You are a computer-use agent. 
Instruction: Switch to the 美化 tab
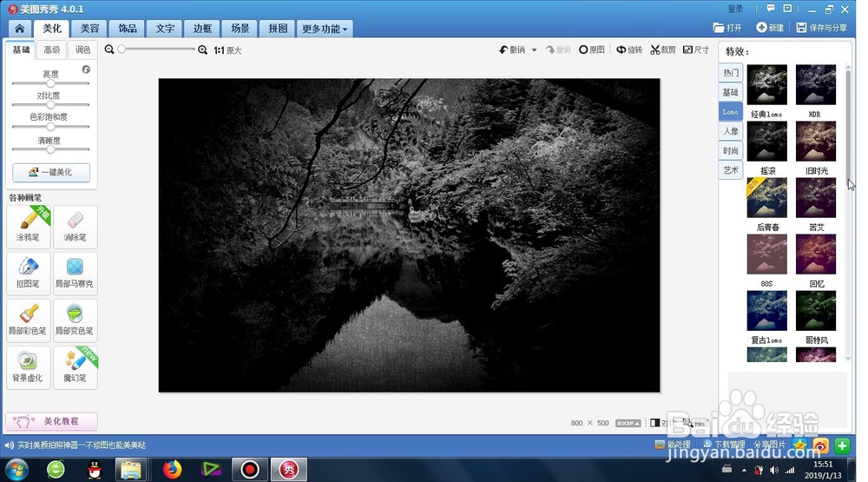[x=52, y=29]
